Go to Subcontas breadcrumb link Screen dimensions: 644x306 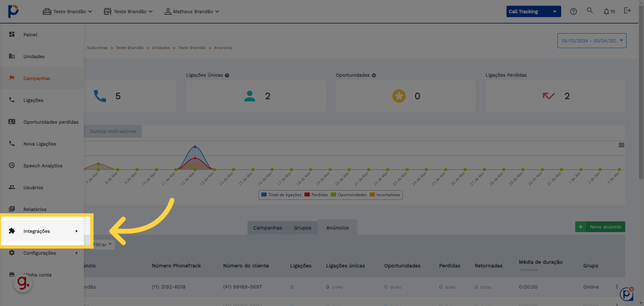(97, 48)
